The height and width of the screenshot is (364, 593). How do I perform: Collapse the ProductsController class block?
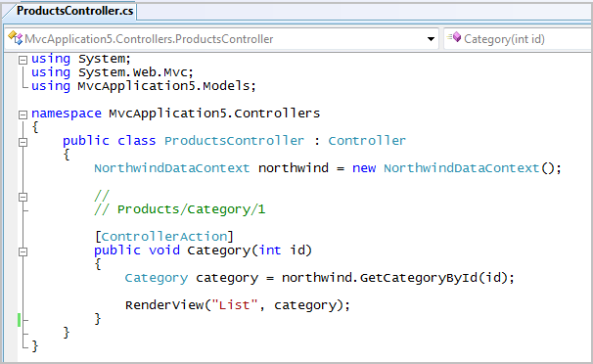[x=23, y=142]
